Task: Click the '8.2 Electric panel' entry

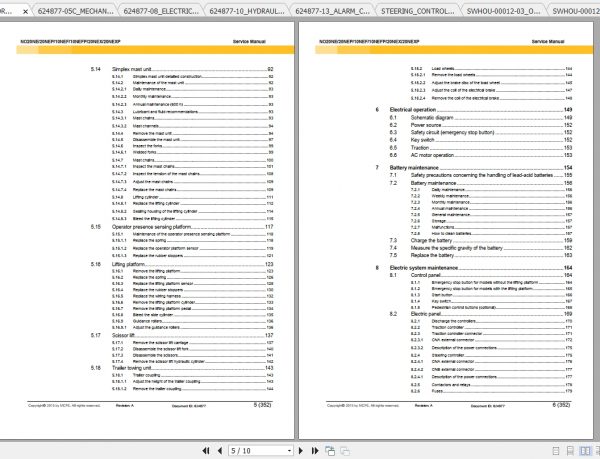Action: point(481,314)
